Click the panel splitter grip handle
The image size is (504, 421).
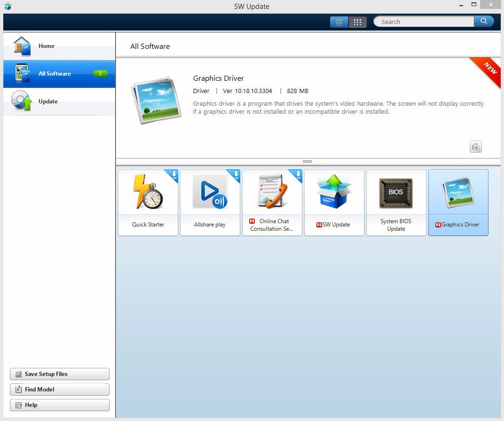307,162
